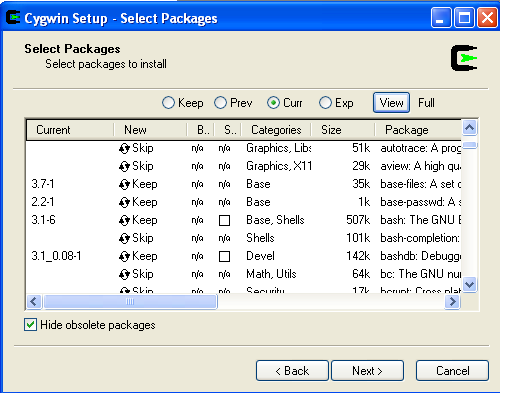This screenshot has height=397, width=505.
Task: Close the Cygwin Setup window
Action: click(x=487, y=17)
